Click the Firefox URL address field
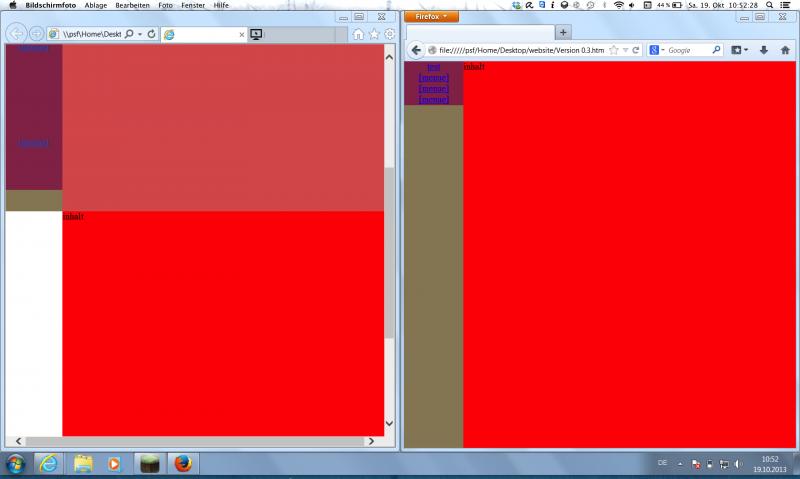Screen dimensions: 800x479 520,50
